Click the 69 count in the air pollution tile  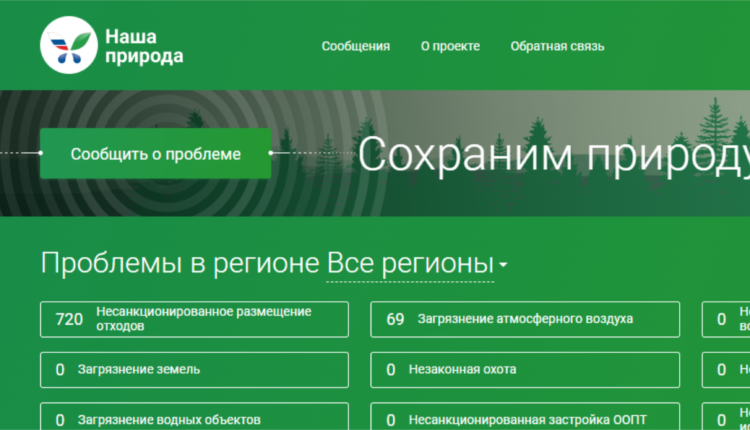(395, 319)
